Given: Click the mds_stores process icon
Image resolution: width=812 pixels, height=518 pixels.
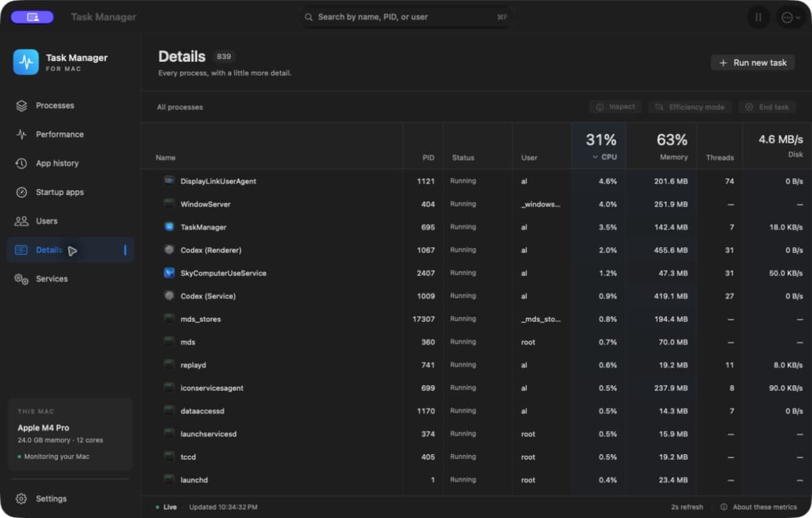Looking at the screenshot, I should point(169,319).
